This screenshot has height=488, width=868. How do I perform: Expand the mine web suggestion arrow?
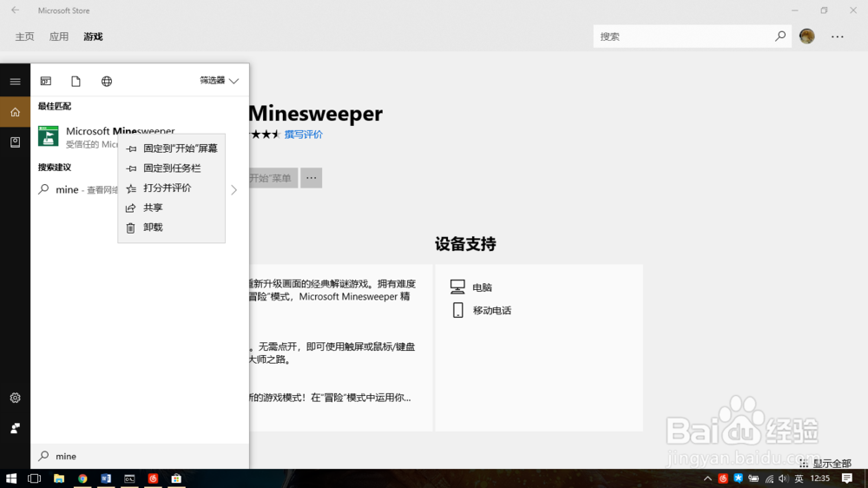pyautogui.click(x=234, y=190)
